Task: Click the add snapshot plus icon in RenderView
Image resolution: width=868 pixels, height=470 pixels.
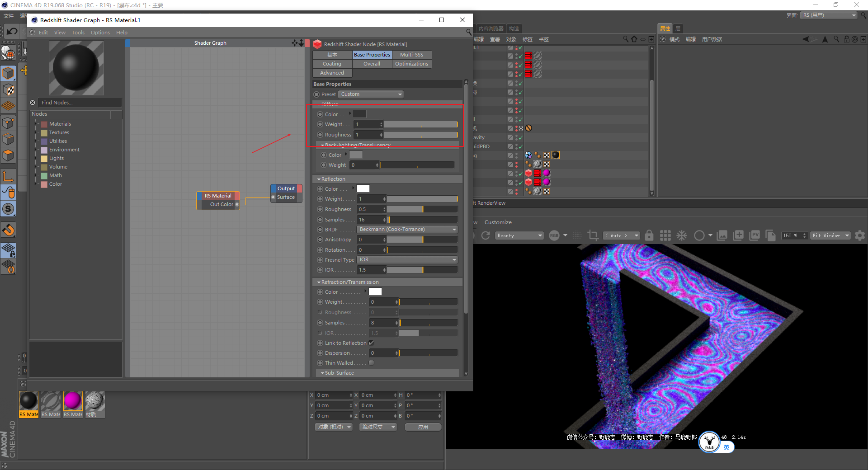Action: pyautogui.click(x=738, y=235)
